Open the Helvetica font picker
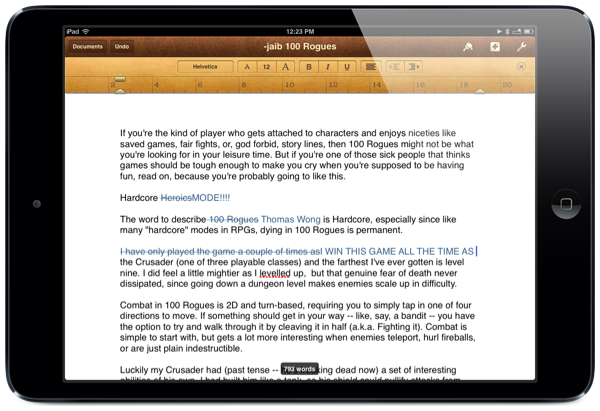 click(205, 67)
